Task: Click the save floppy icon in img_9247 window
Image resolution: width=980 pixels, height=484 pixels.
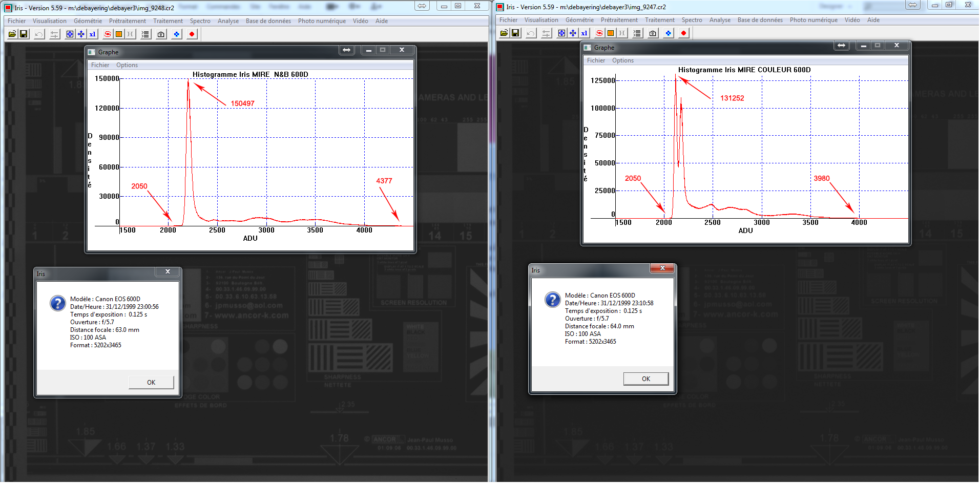Action: point(515,33)
